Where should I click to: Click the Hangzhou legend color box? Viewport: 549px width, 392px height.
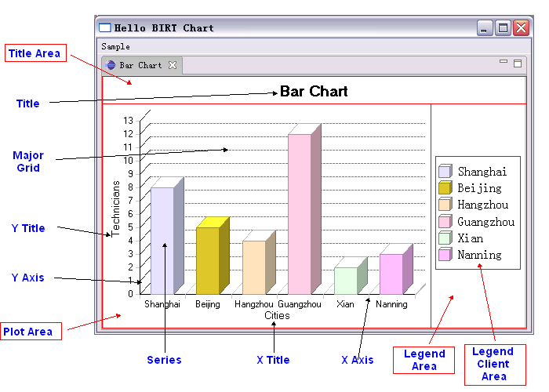click(x=445, y=204)
